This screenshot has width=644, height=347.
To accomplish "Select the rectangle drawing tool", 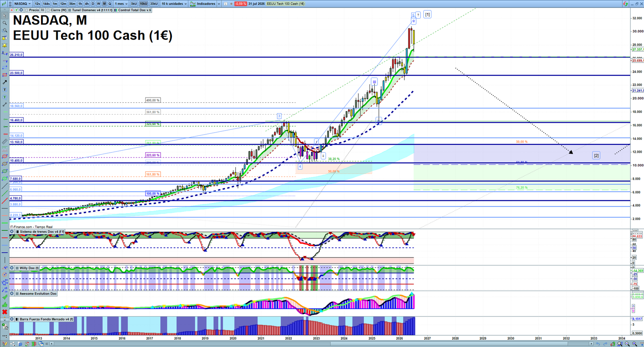I will click(x=5, y=75).
